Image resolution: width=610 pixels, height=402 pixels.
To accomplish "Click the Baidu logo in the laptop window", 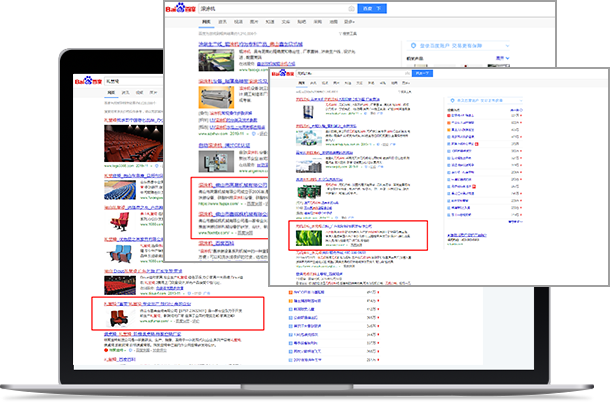I will [x=80, y=82].
